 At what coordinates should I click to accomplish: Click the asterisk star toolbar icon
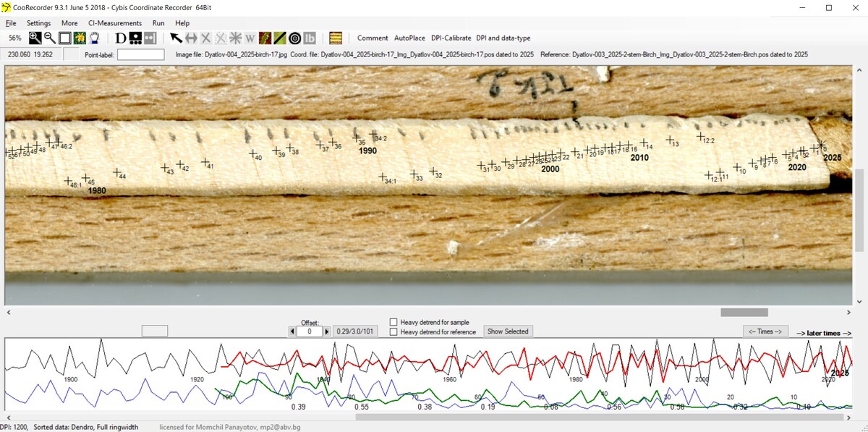point(235,38)
